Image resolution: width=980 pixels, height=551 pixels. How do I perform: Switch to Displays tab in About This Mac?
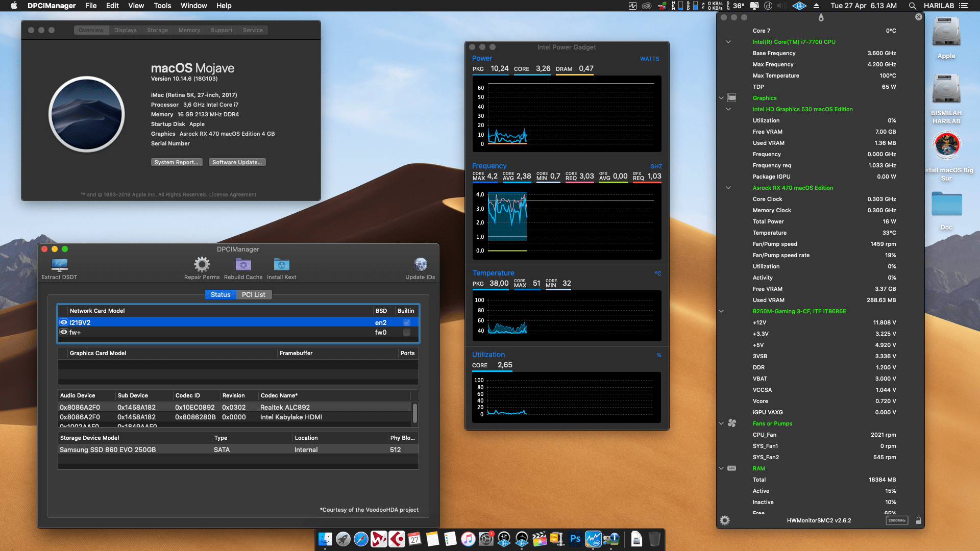(126, 30)
